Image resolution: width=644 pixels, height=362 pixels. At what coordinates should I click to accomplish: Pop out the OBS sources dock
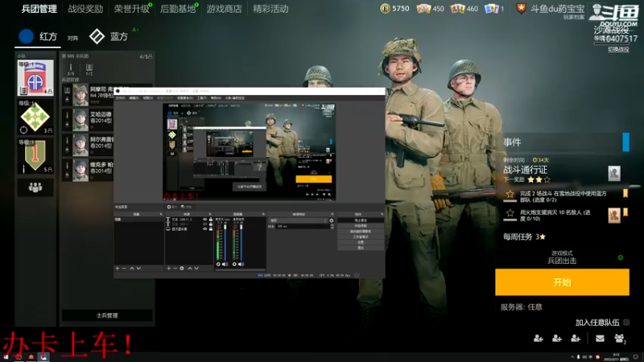pyautogui.click(x=210, y=214)
